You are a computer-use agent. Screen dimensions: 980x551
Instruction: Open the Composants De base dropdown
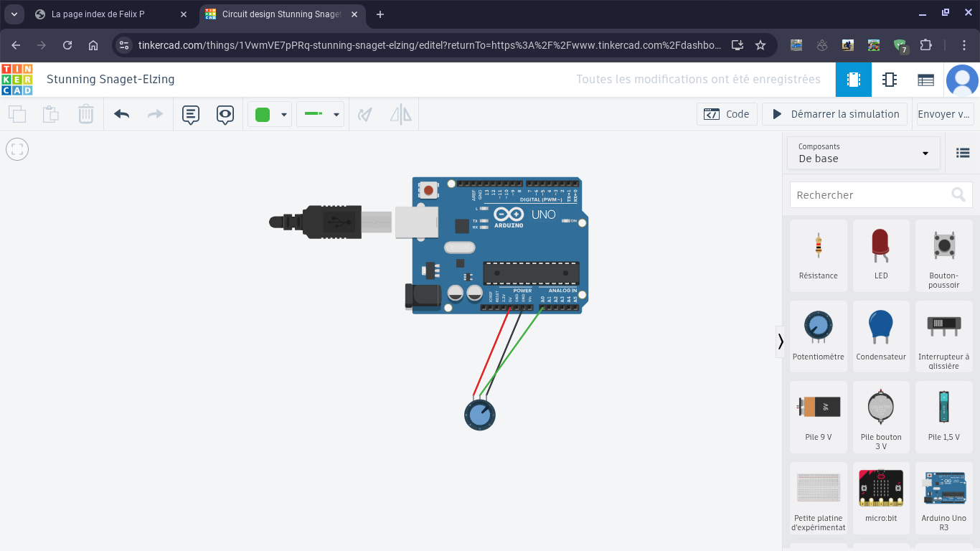click(864, 153)
